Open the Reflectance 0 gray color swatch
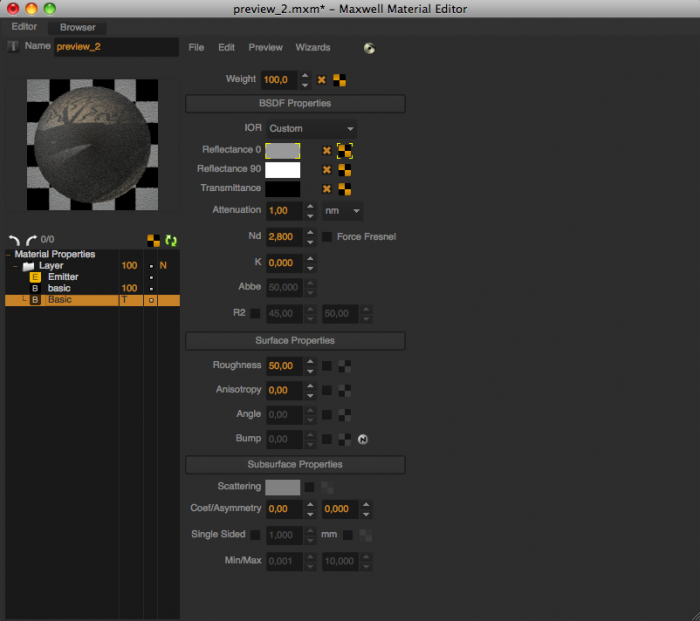Screen dimensions: 700x621 tap(283, 151)
